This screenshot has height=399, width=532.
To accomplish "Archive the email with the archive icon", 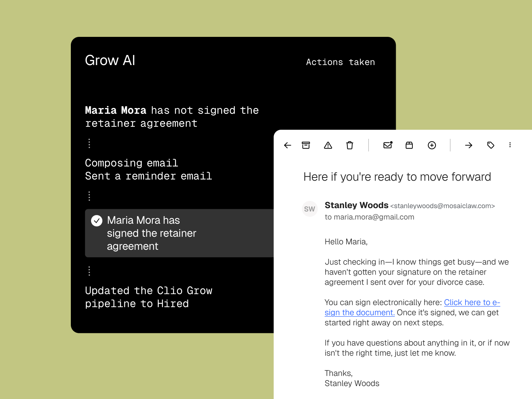I will coord(306,145).
